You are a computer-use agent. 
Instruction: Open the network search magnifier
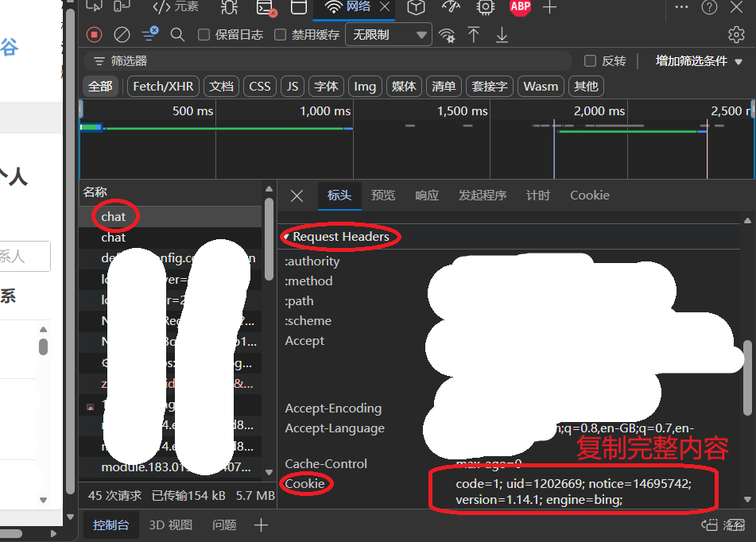tap(177, 35)
